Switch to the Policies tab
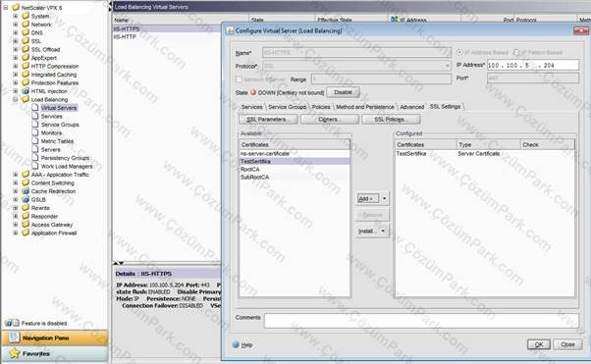 [x=321, y=107]
